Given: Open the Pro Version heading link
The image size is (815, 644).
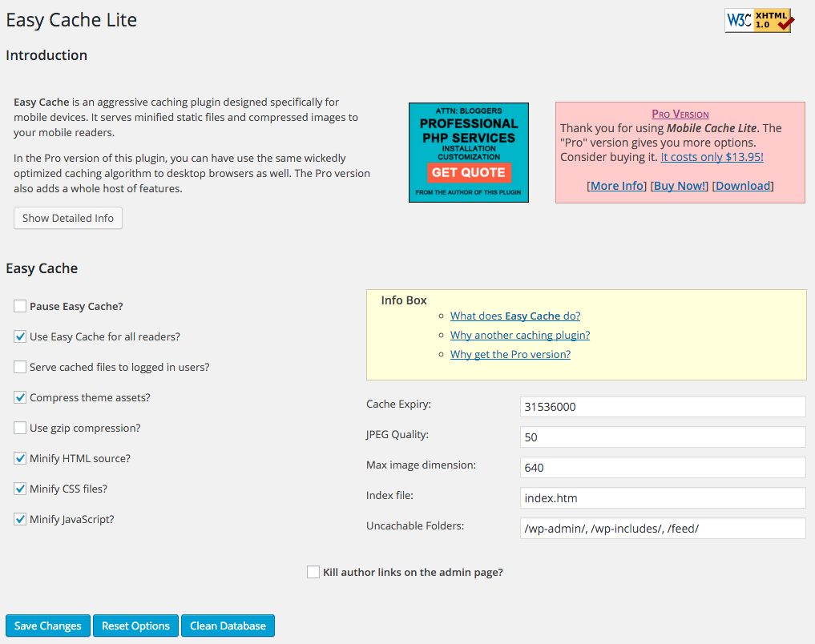Looking at the screenshot, I should [x=680, y=114].
